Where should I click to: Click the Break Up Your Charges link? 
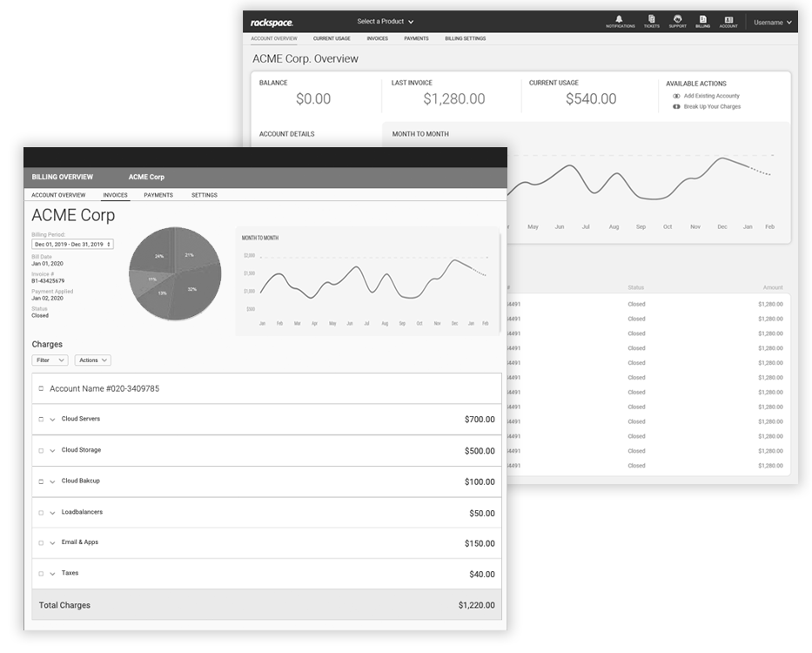coord(712,107)
